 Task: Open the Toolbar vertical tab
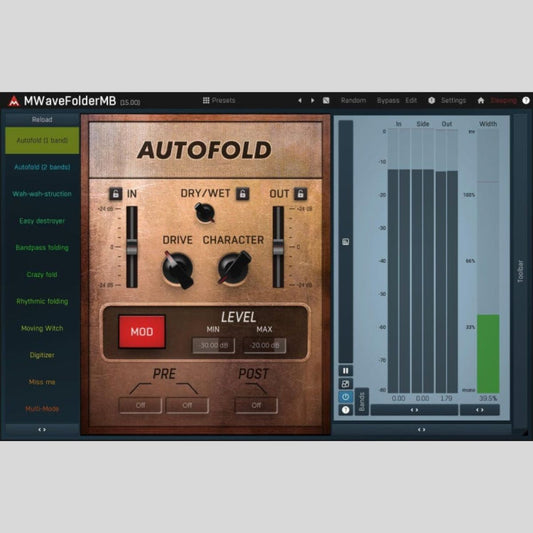520,271
